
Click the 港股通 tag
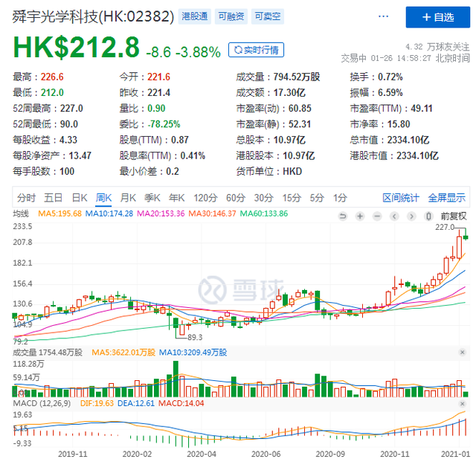pos(195,16)
